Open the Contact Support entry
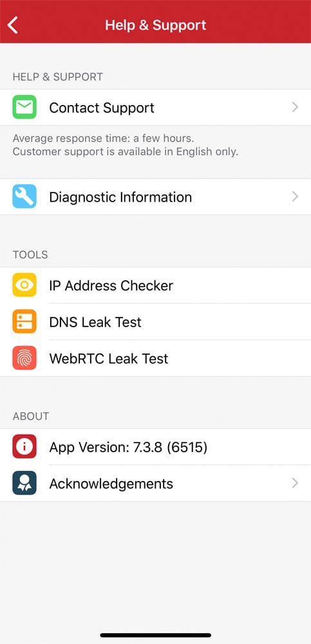311x644 pixels. [x=155, y=107]
